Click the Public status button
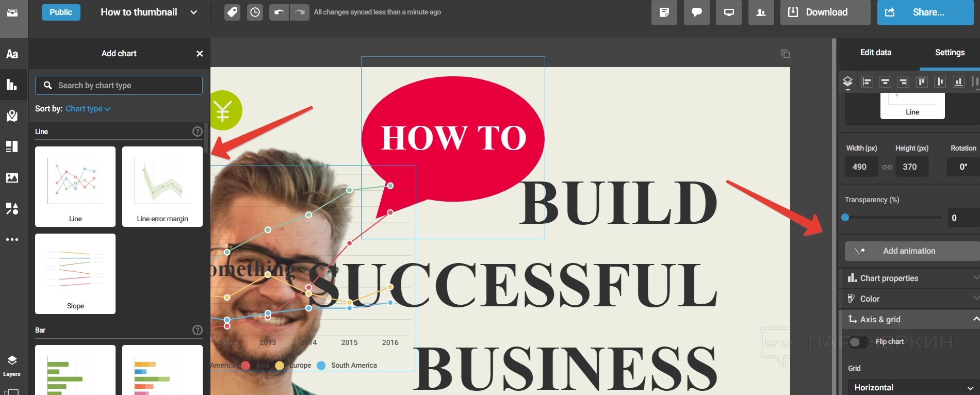The height and width of the screenshot is (395, 980). 61,12
